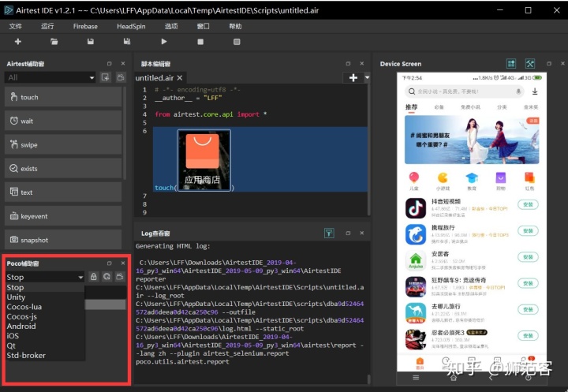Select Android in Poco mode list

coord(44,327)
